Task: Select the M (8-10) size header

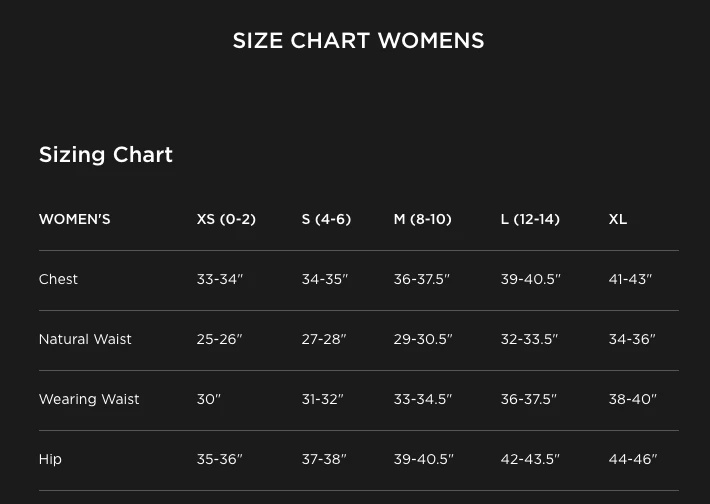Action: coord(422,219)
